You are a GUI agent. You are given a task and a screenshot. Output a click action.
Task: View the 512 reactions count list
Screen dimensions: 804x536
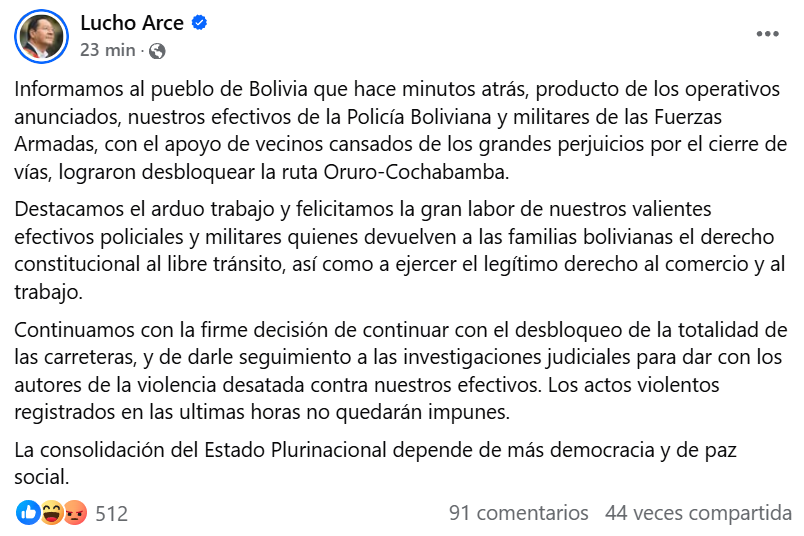coord(111,513)
